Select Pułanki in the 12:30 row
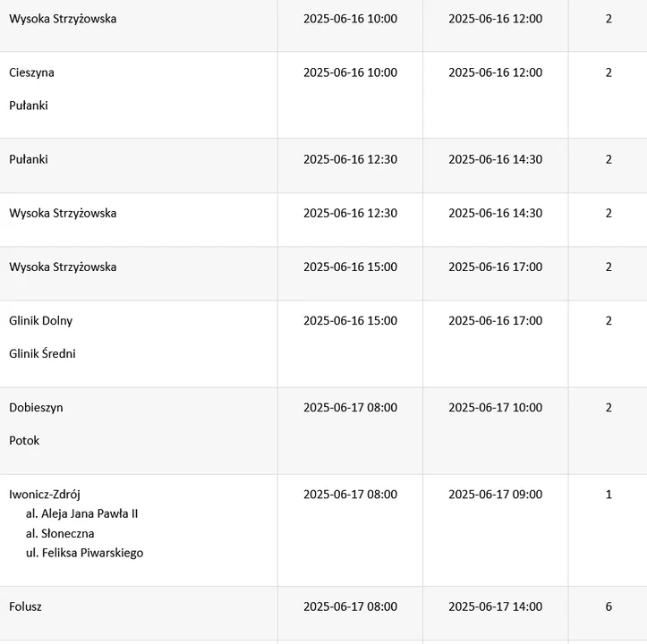Image resolution: width=647 pixels, height=644 pixels. click(29, 159)
